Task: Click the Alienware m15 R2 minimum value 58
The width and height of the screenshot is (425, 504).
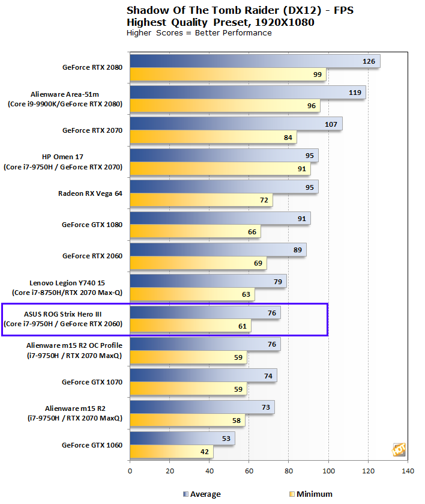Action: coord(237,421)
